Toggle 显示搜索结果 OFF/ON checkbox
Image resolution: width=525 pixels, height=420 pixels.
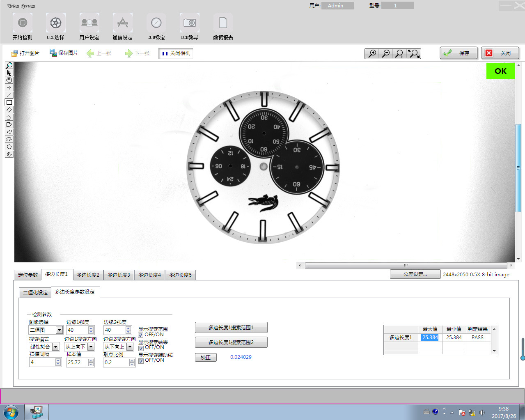141,348
